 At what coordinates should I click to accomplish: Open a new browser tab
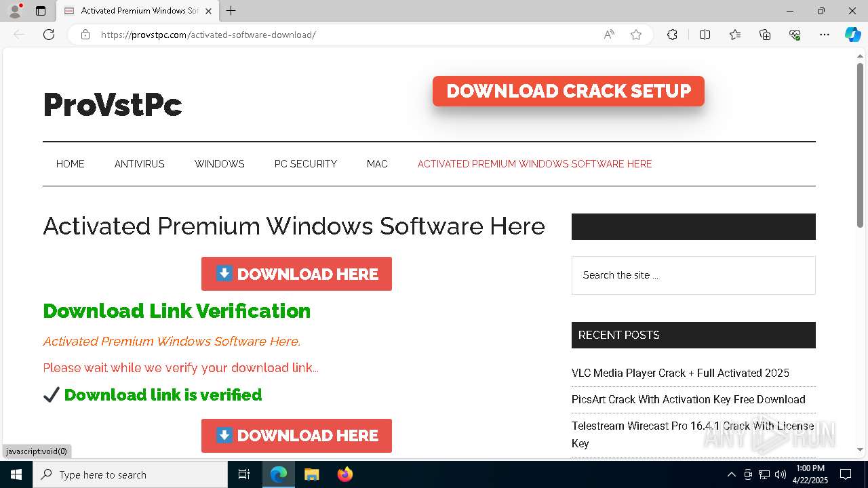tap(231, 11)
